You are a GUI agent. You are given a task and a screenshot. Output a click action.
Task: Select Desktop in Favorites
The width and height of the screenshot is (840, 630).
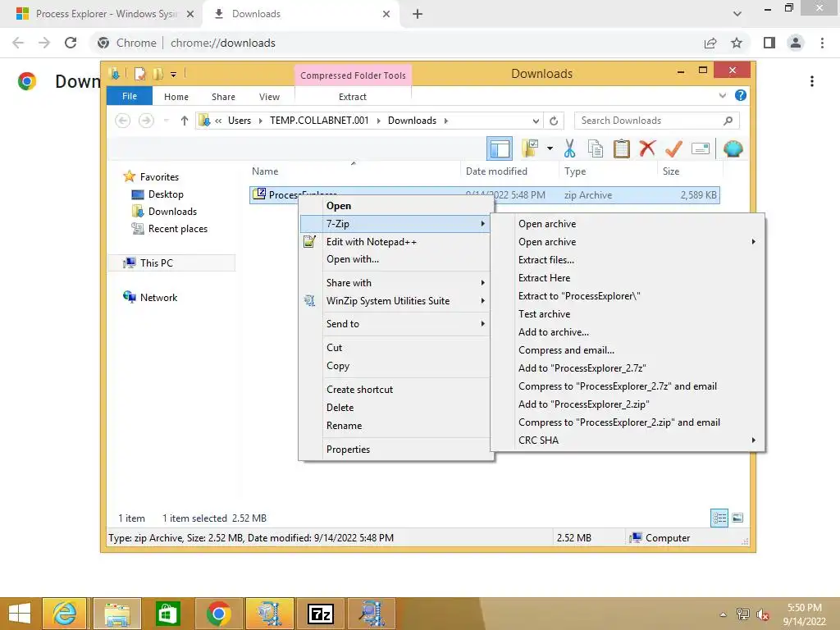coord(166,194)
